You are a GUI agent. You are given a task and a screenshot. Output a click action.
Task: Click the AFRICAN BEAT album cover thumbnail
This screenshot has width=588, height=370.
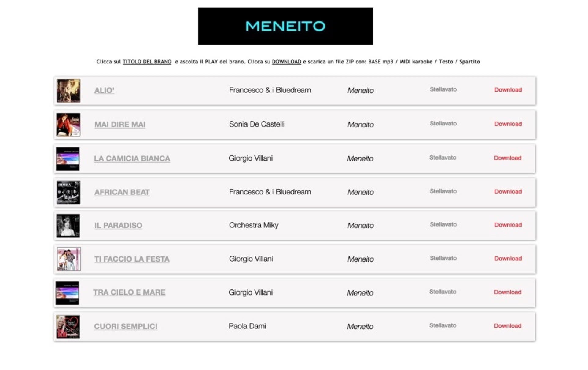click(68, 193)
